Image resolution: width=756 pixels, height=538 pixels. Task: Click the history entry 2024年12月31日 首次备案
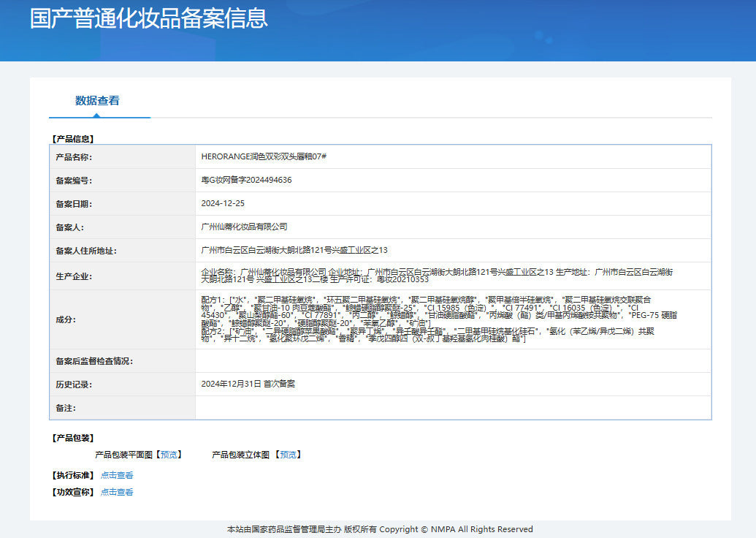coord(248,384)
